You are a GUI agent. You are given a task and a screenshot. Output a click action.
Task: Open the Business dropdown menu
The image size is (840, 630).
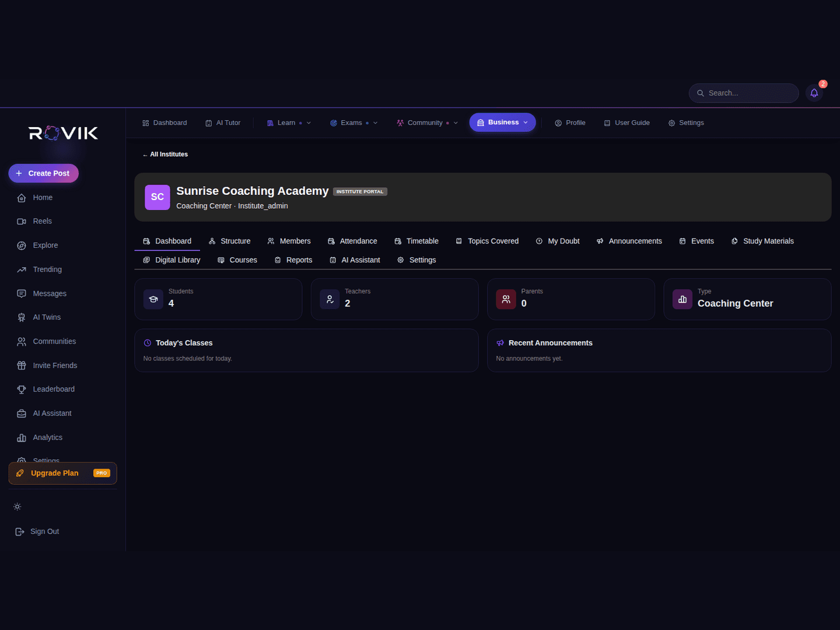[x=502, y=123]
